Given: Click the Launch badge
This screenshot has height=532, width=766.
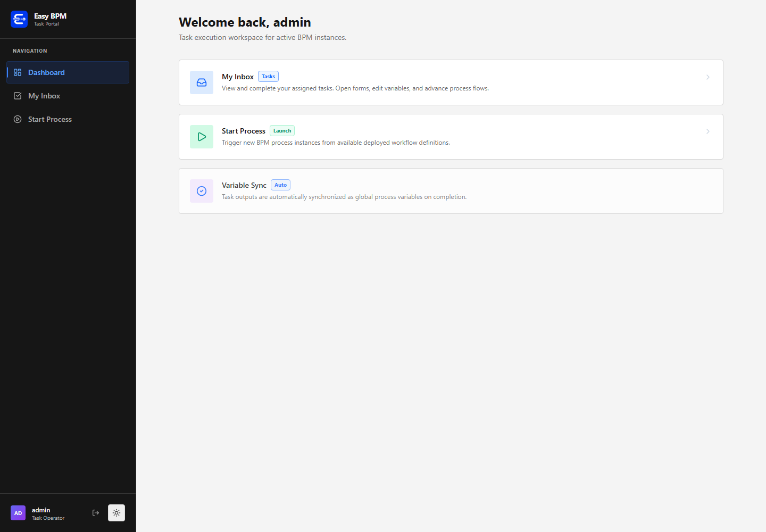Looking at the screenshot, I should tap(282, 131).
